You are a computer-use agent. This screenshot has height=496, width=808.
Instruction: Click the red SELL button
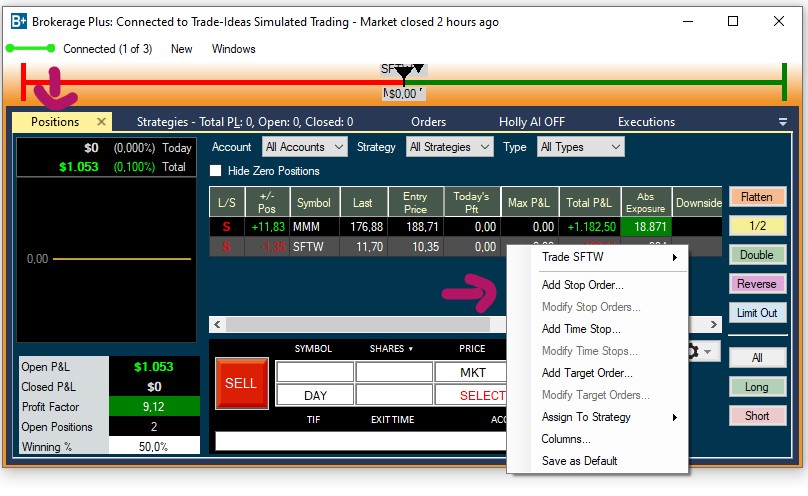[x=241, y=383]
